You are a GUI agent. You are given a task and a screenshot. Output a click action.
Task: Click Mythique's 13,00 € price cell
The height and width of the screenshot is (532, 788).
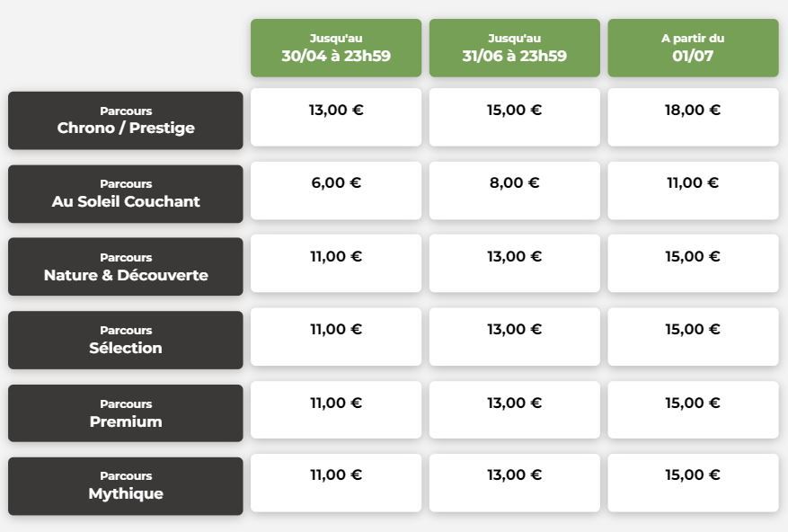(514, 483)
